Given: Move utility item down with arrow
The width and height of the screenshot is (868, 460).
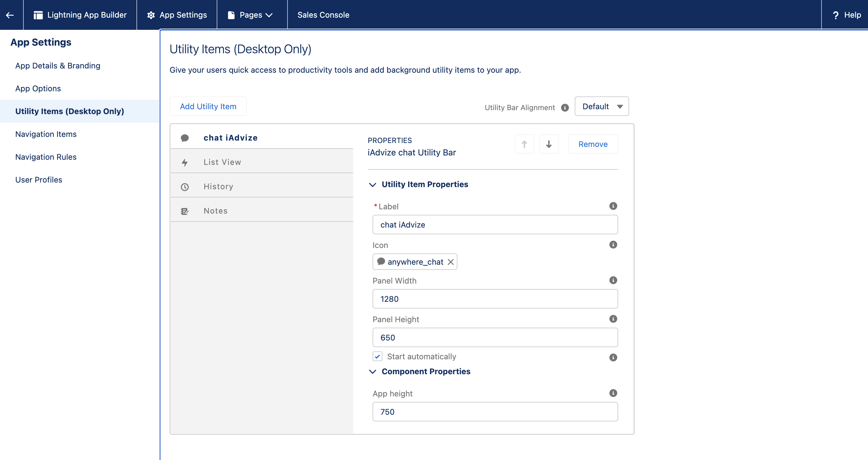Looking at the screenshot, I should pyautogui.click(x=549, y=144).
